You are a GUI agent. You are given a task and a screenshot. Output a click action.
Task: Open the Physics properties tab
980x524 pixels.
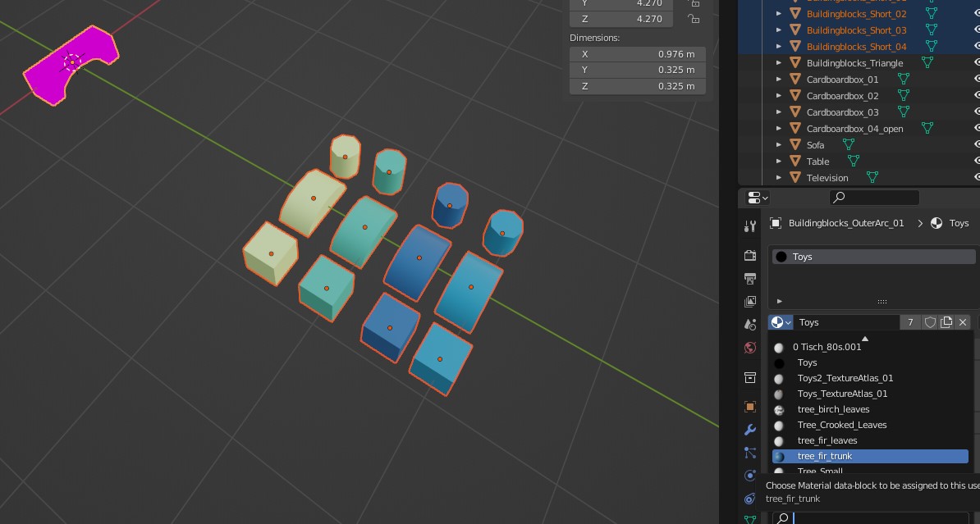750,476
